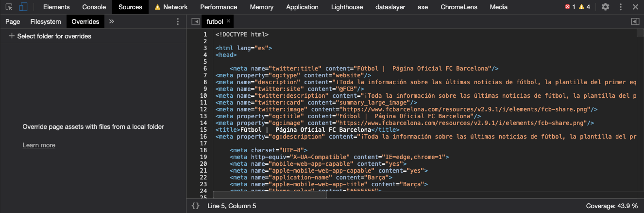Close the futbol file tab
Screen dimensions: 644x213
pyautogui.click(x=229, y=21)
